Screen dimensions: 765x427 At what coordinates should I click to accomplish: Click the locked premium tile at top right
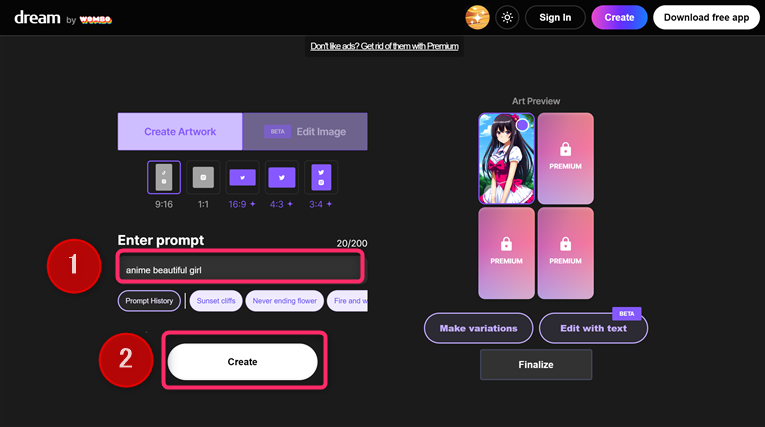tap(565, 158)
